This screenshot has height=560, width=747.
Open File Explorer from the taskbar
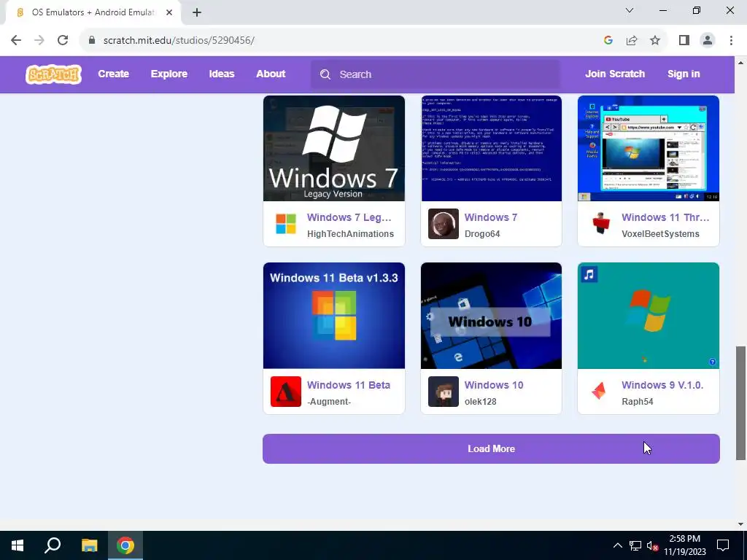89,545
